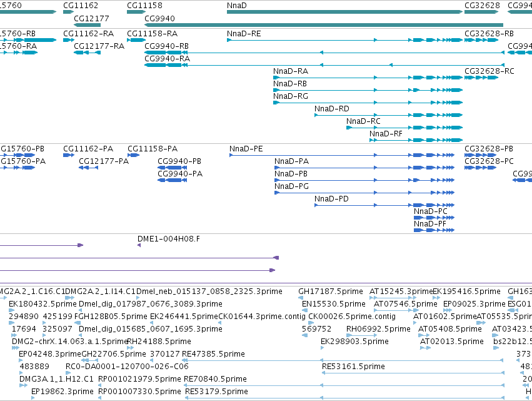The image size is (532, 401).
Task: Click EST RH06992.5prime
Action: click(361, 335)
